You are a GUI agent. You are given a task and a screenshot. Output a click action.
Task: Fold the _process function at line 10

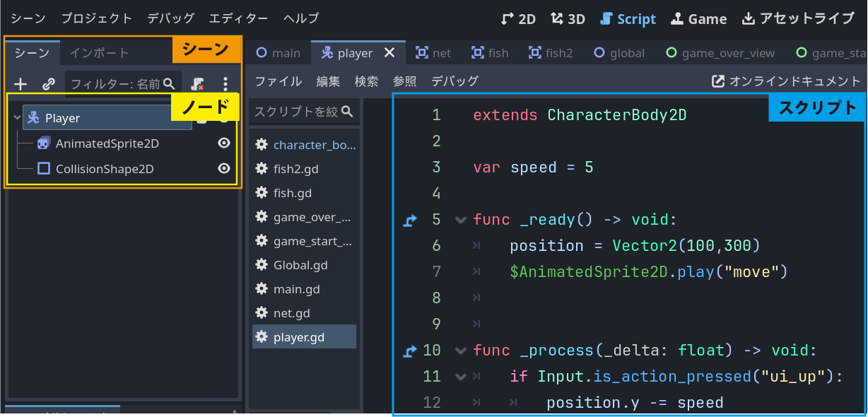click(461, 351)
